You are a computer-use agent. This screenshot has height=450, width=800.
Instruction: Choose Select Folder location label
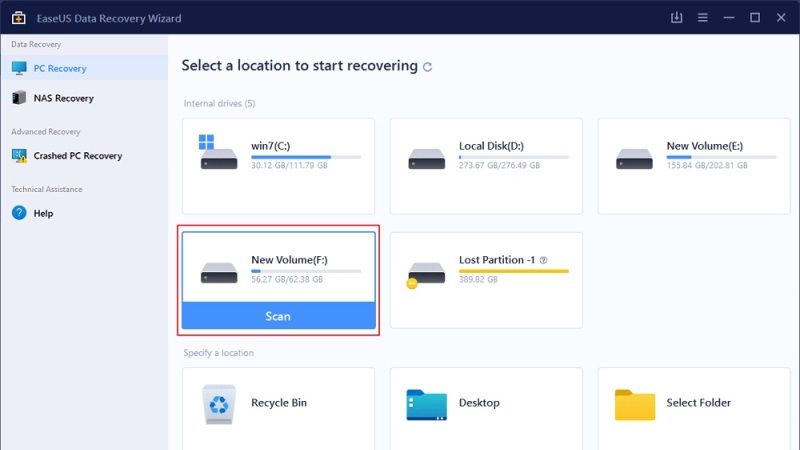(x=698, y=403)
